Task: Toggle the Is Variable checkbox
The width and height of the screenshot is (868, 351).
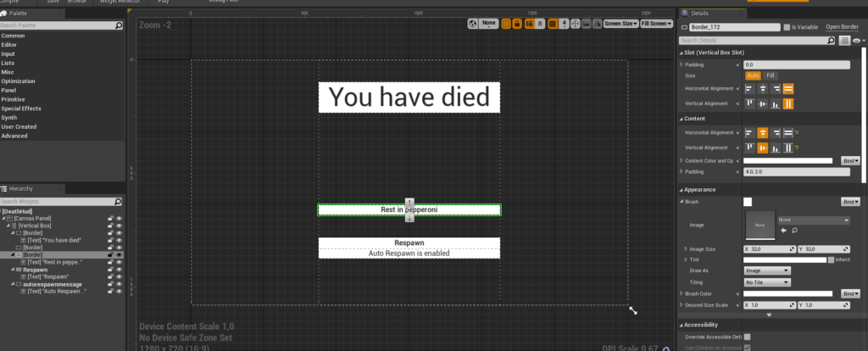Action: click(x=787, y=27)
